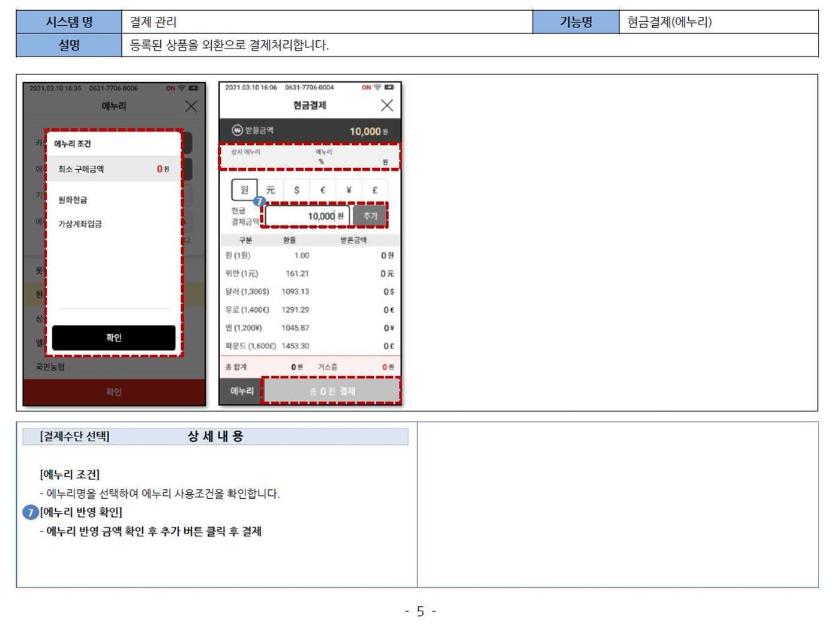Select the € euro currency tab
Screen dimensions: 840x628
pos(323,190)
